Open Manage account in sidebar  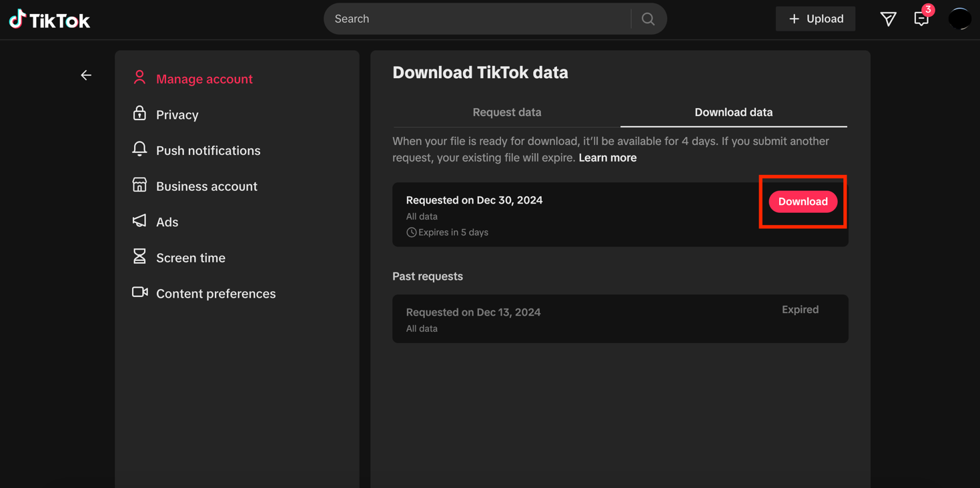[204, 79]
